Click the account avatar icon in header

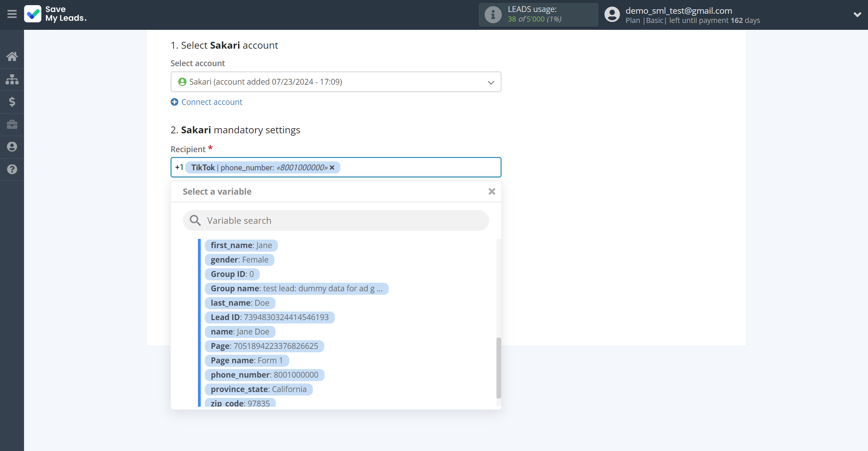[612, 15]
